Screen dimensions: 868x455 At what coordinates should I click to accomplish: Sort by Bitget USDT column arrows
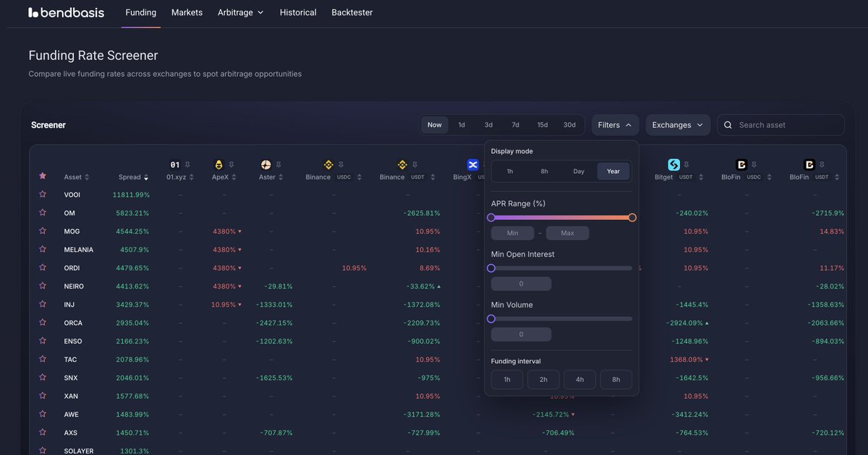coord(700,177)
